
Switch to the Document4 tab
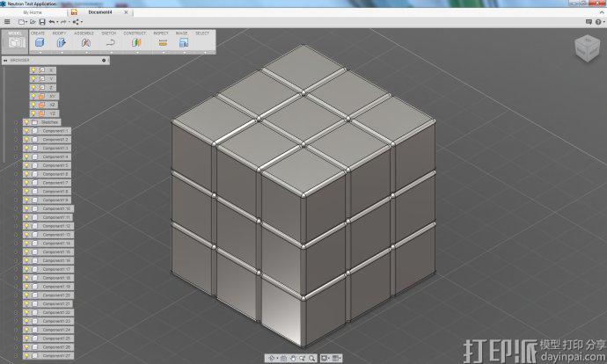coord(100,12)
